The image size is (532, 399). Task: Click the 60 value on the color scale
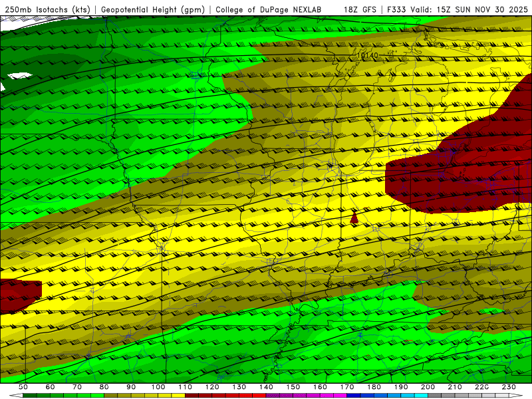[x=50, y=387]
